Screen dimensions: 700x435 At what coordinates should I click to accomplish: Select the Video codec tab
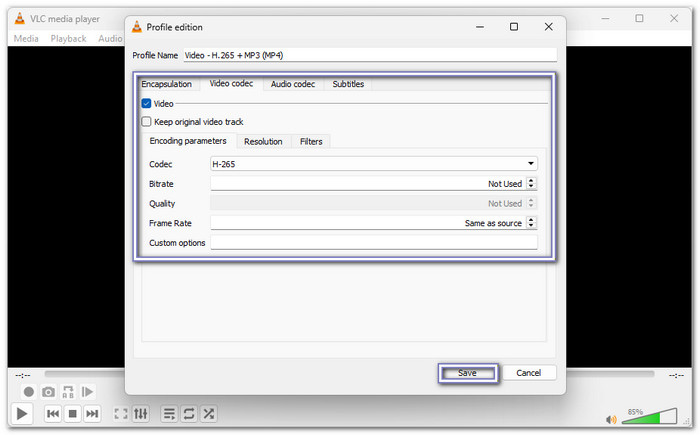click(x=231, y=84)
